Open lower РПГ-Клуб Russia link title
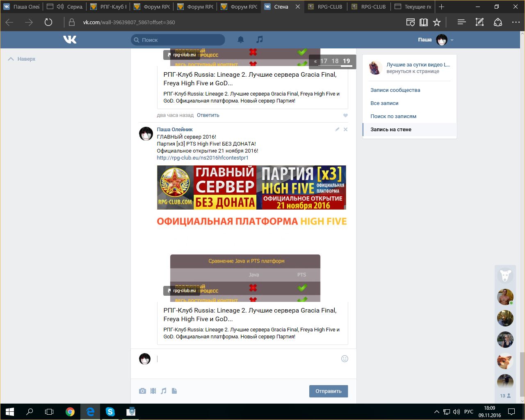525x420 pixels. tap(250, 315)
